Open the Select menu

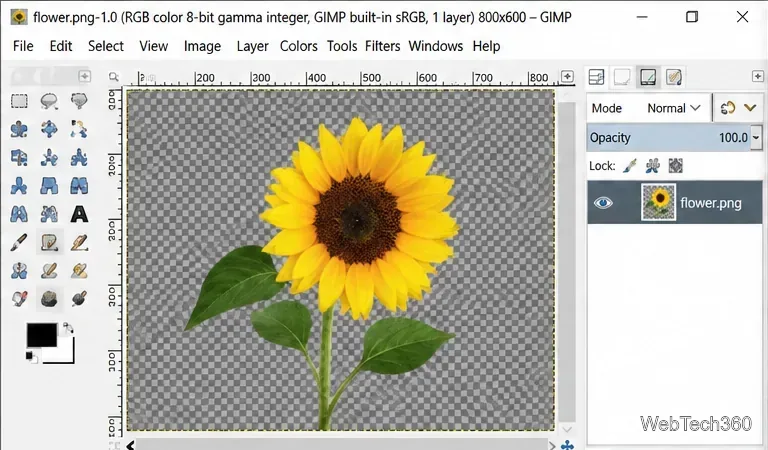(x=106, y=46)
